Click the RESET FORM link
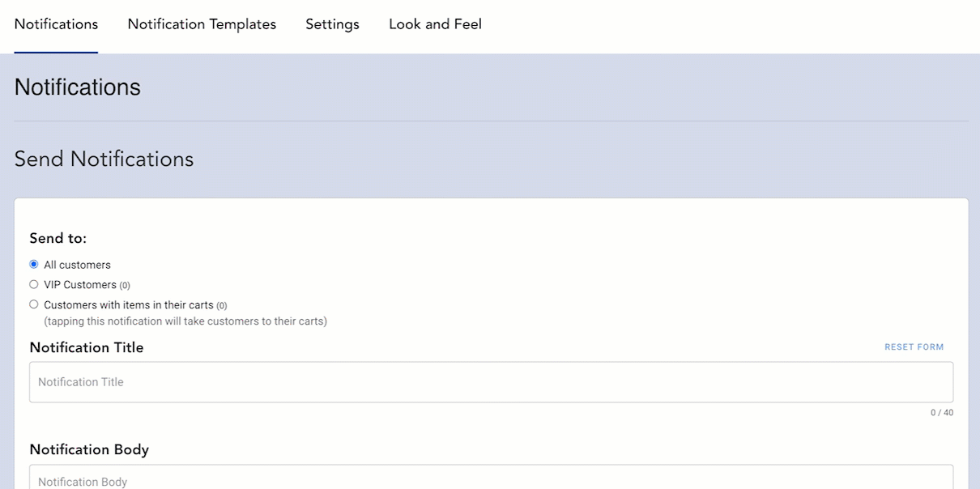The width and height of the screenshot is (980, 489). pyautogui.click(x=914, y=347)
